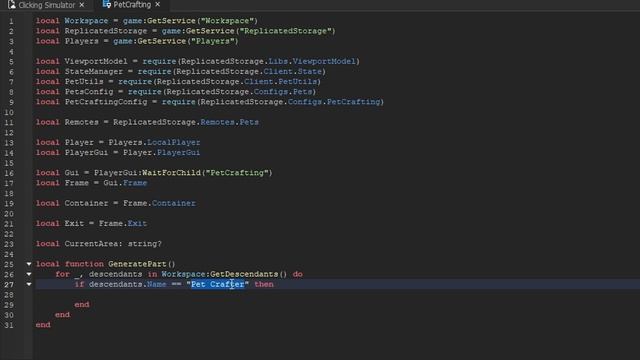Click PetCraftingConfig variable on line 9

click(106, 102)
